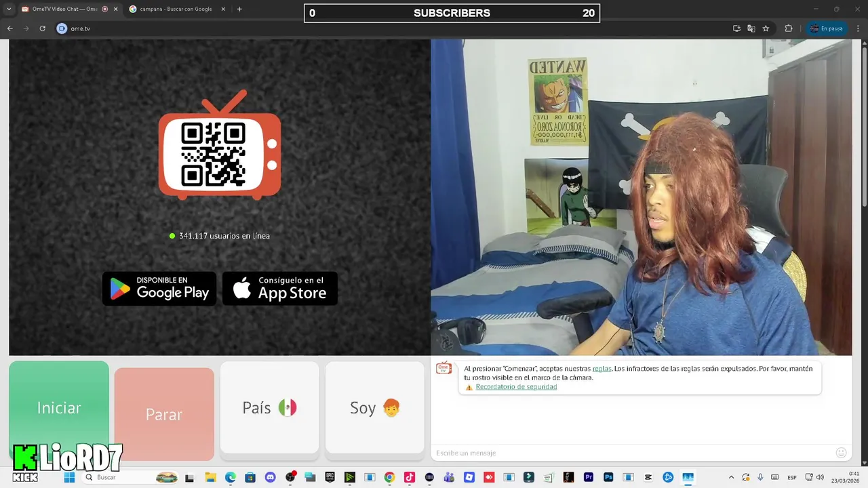The width and height of the screenshot is (868, 488).
Task: Click the live webcam preview
Action: point(642,197)
